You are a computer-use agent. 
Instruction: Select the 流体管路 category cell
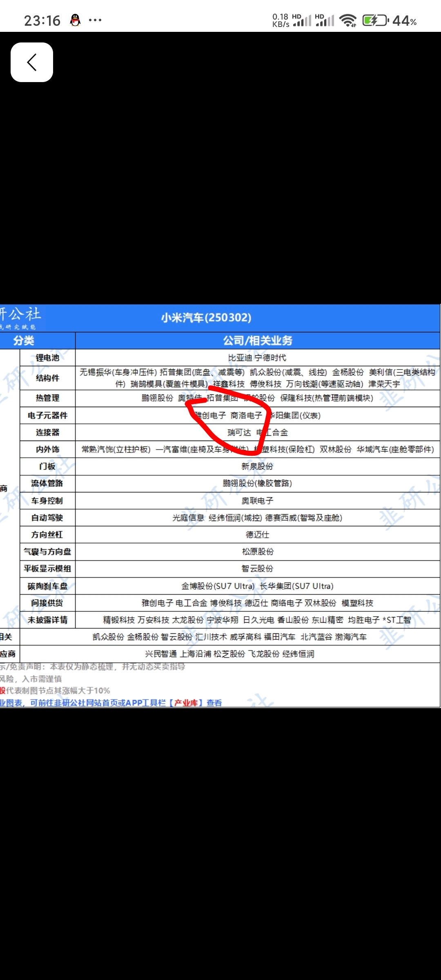pyautogui.click(x=47, y=483)
